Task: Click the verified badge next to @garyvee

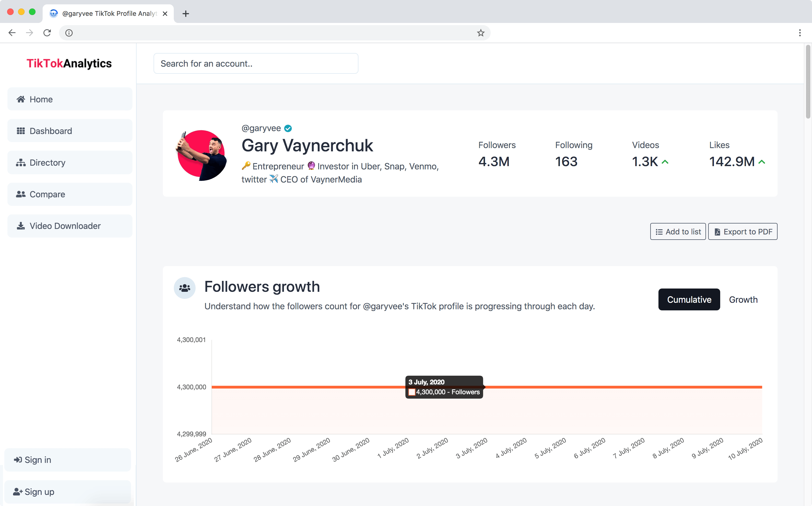Action: coord(288,128)
